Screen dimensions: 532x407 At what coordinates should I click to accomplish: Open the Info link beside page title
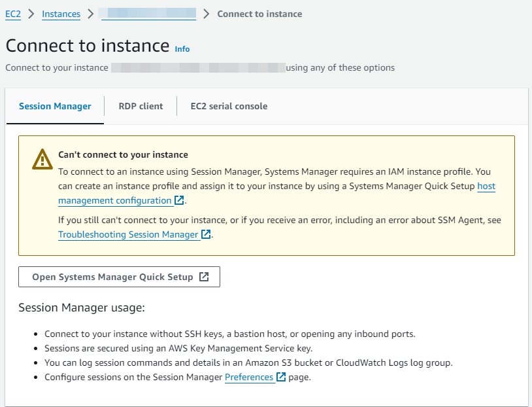click(182, 49)
